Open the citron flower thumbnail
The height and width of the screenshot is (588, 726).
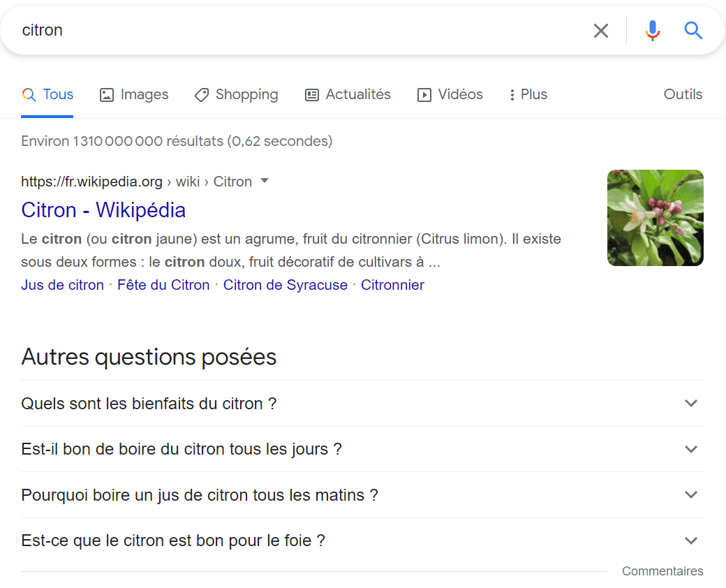655,218
